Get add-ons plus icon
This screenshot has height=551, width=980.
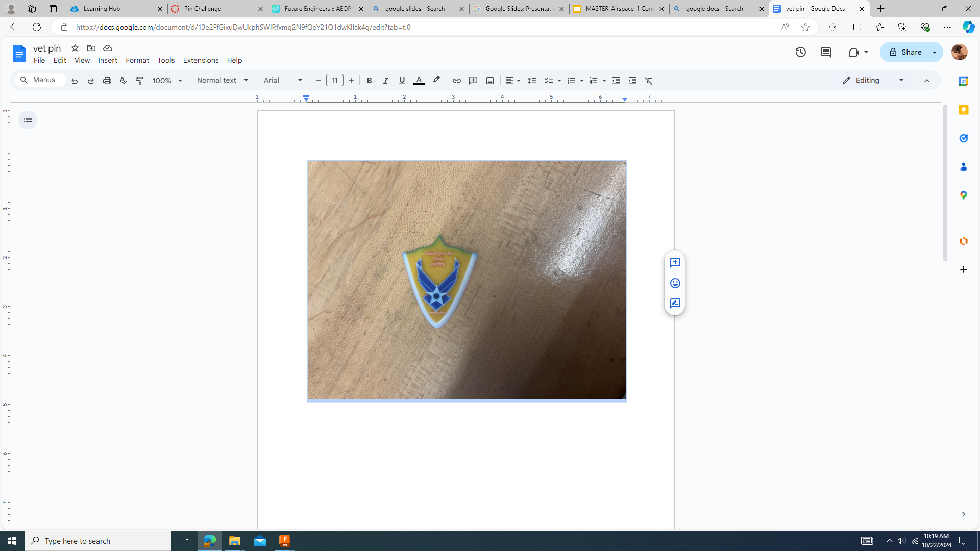click(963, 269)
